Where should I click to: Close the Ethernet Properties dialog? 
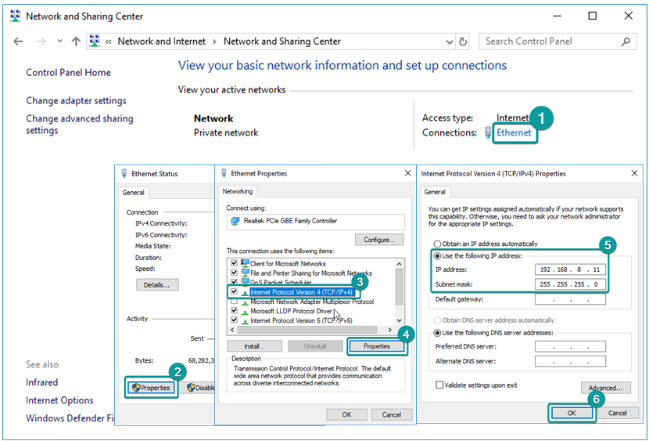click(x=408, y=173)
